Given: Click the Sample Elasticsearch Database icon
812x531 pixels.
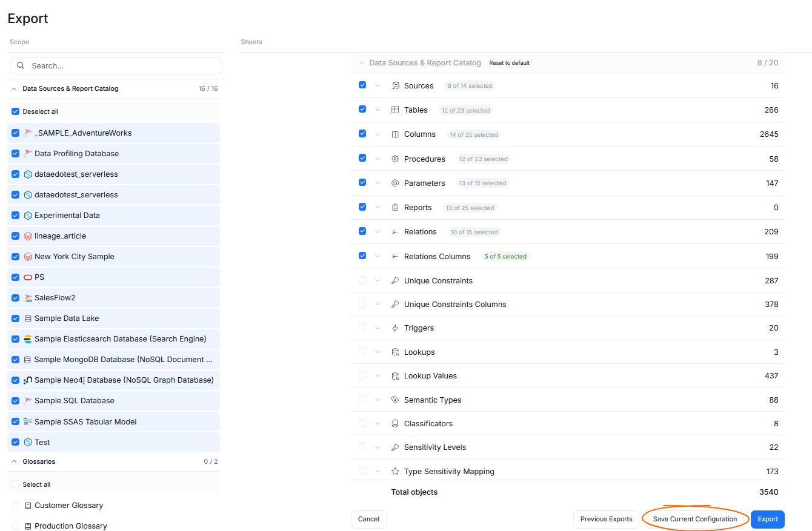Looking at the screenshot, I should tap(28, 338).
